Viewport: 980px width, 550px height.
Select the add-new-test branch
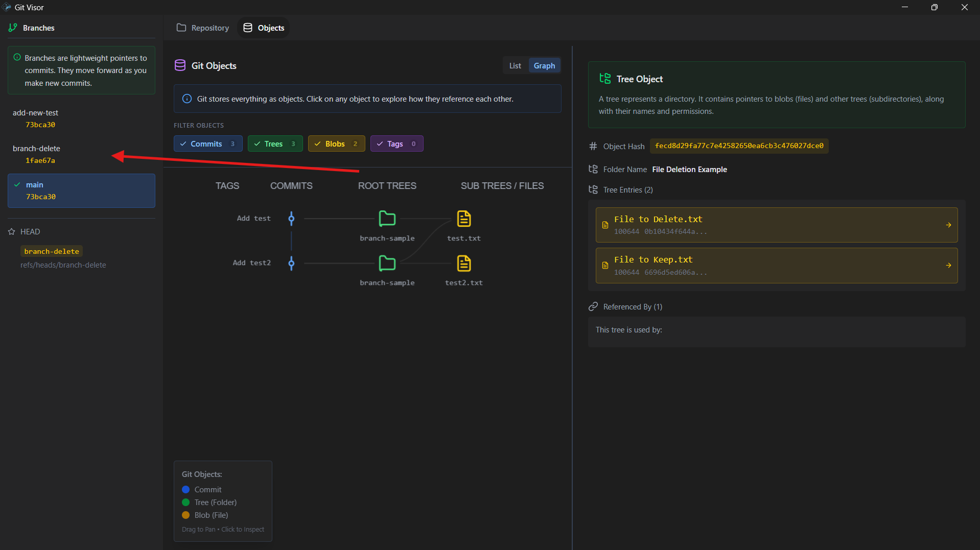tap(81, 118)
